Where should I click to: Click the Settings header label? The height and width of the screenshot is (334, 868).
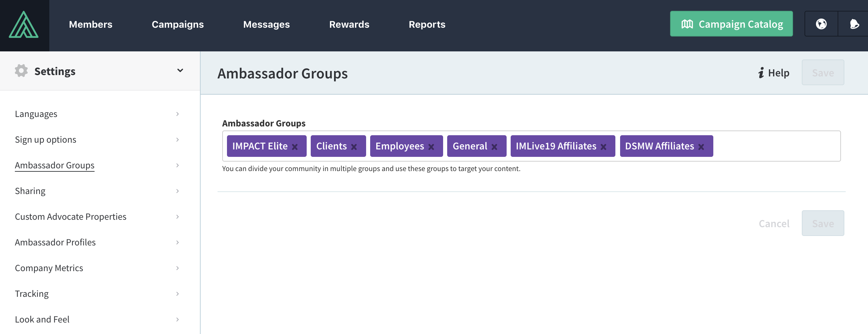55,71
